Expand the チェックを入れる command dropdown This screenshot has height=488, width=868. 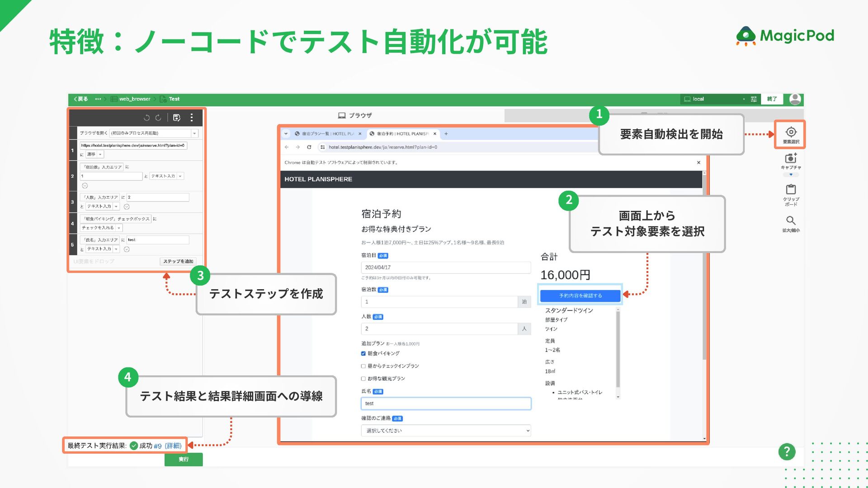[119, 228]
